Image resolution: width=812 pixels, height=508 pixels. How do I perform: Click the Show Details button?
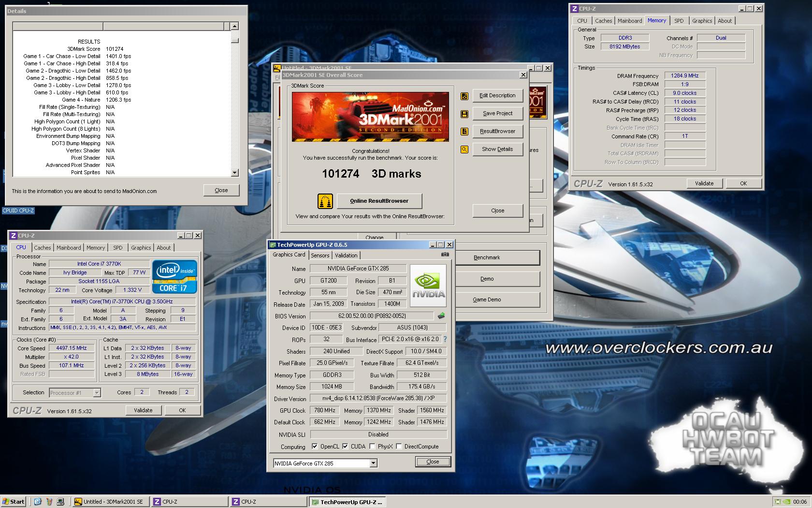497,149
